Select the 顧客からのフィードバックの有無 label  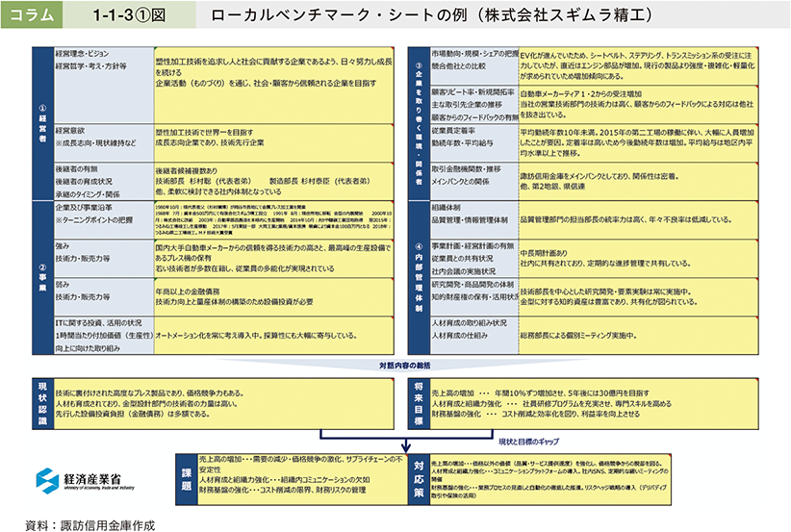pyautogui.click(x=474, y=117)
